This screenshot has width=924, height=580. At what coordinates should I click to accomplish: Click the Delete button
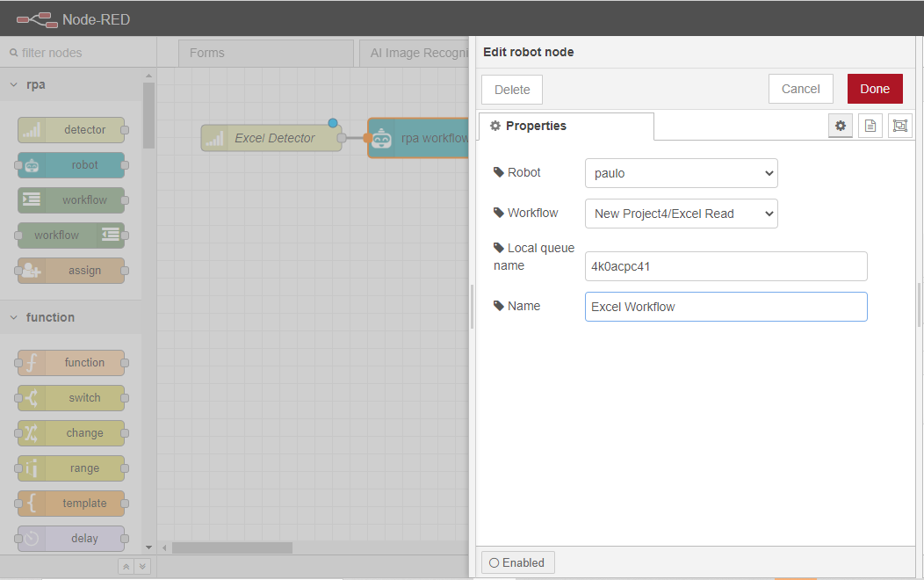point(512,90)
